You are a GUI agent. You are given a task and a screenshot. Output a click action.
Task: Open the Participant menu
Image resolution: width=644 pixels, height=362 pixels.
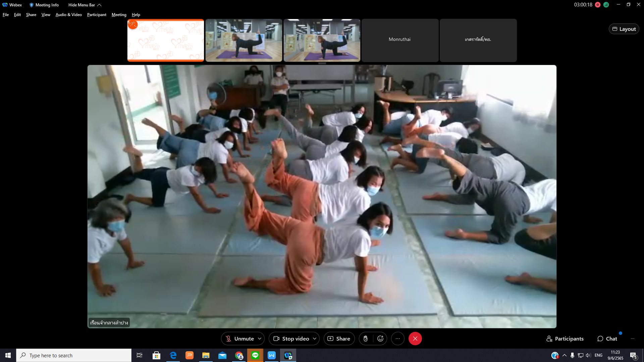97,15
